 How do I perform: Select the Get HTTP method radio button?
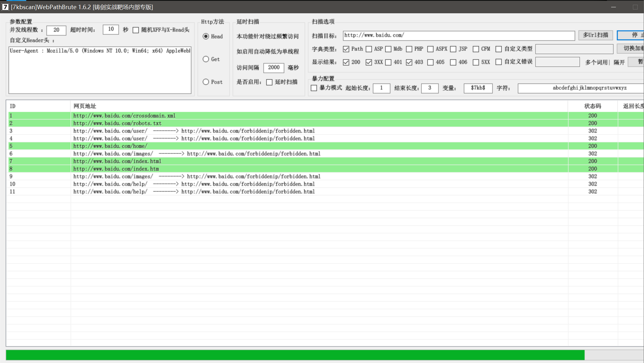coord(206,59)
